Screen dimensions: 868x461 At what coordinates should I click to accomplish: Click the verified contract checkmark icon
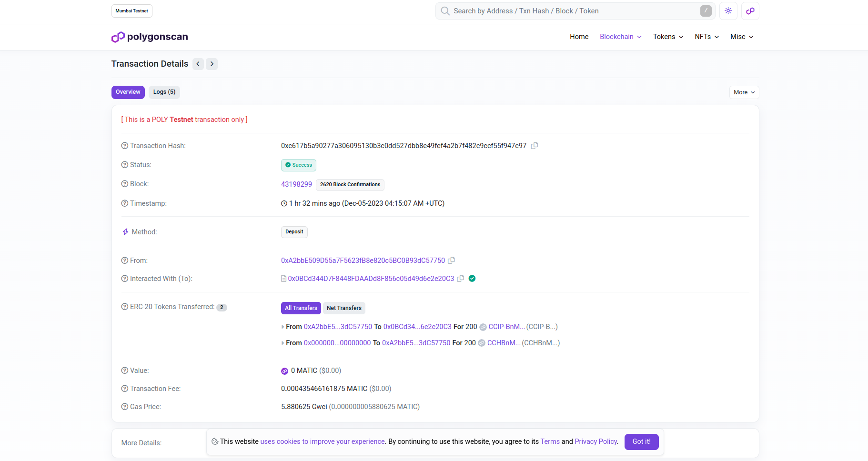click(x=472, y=279)
